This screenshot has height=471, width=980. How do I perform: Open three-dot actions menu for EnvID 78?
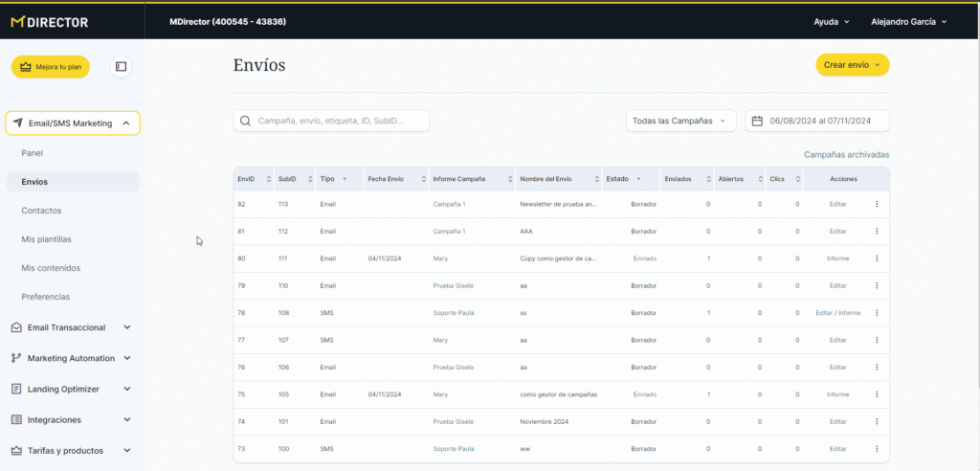click(877, 312)
